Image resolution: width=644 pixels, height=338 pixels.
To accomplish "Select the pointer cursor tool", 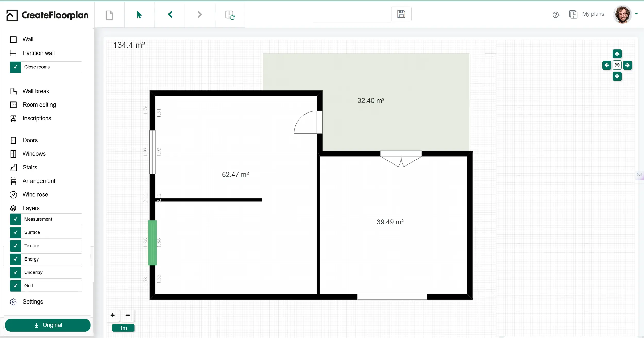I will [x=139, y=15].
